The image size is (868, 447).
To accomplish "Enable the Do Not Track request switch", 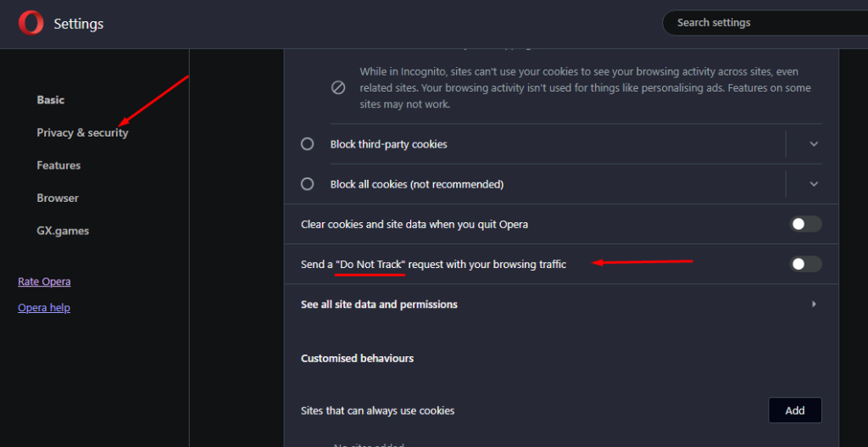I will coord(805,264).
